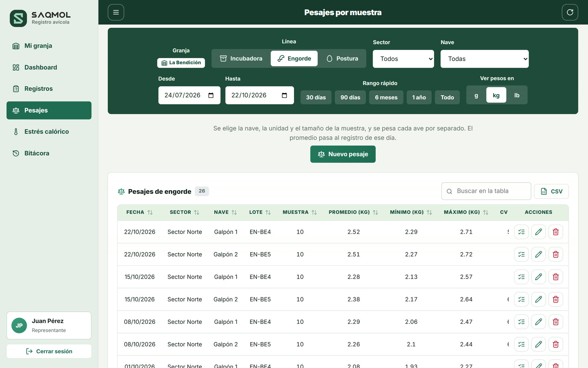This screenshot has width=588, height=368.
Task: Open the Nave dropdown
Action: click(484, 59)
